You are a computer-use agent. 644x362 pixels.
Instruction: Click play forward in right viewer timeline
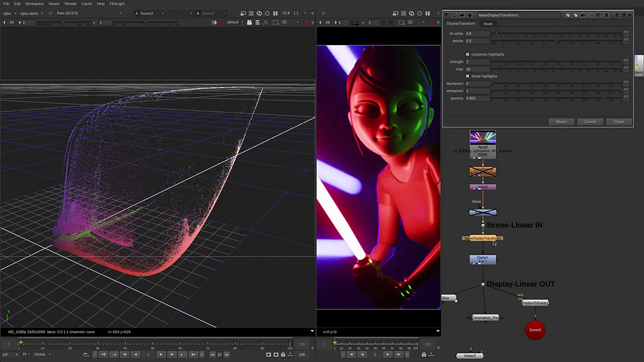click(x=388, y=355)
